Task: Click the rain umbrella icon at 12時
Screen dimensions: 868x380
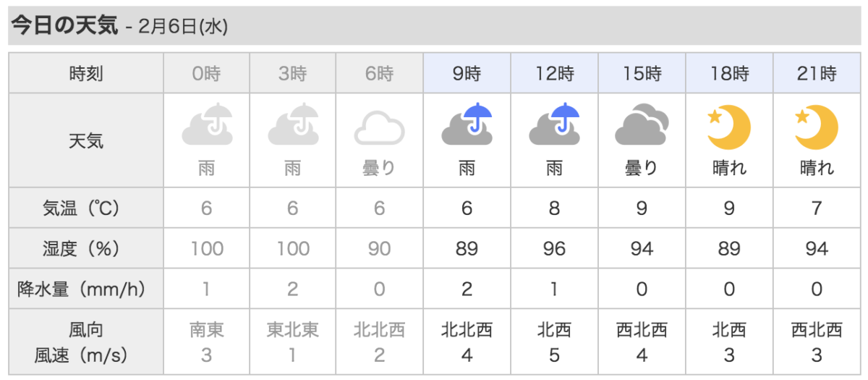Action: coord(555,124)
